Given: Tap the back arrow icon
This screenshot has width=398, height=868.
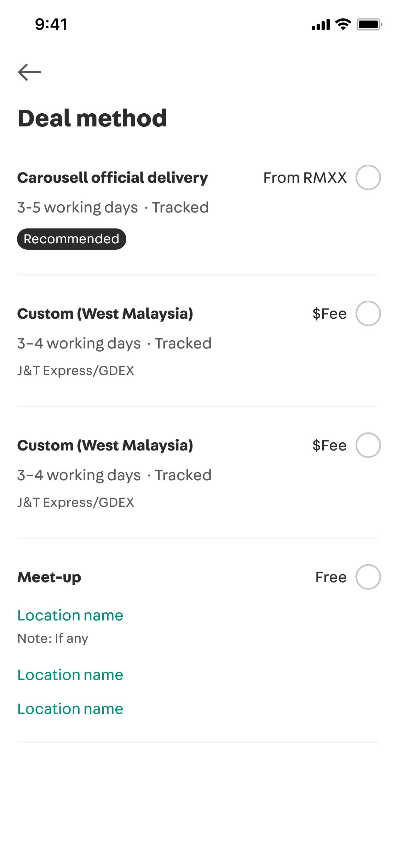Looking at the screenshot, I should click(30, 72).
